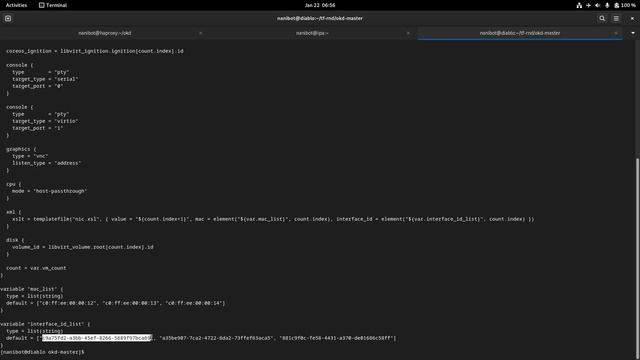The width and height of the screenshot is (640, 360).
Task: Click the shell prompt line at bottom
Action: pyautogui.click(x=42, y=352)
